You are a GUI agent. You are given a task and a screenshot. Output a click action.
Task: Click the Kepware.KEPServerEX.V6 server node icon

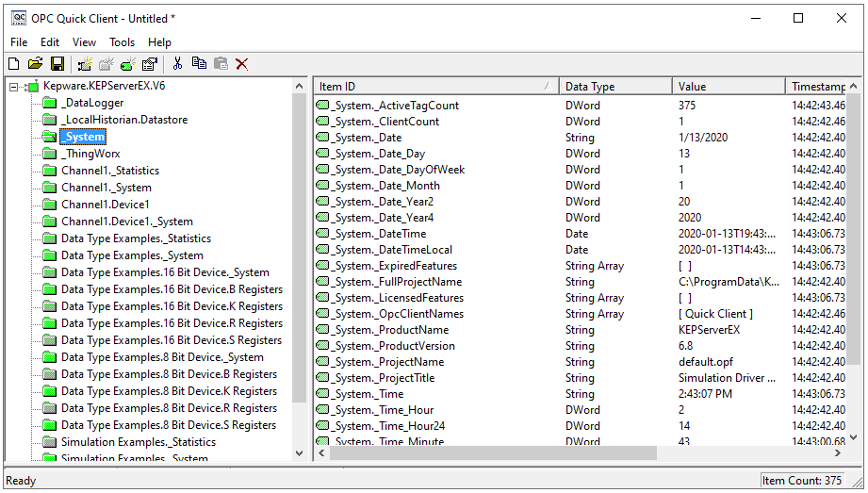33,86
